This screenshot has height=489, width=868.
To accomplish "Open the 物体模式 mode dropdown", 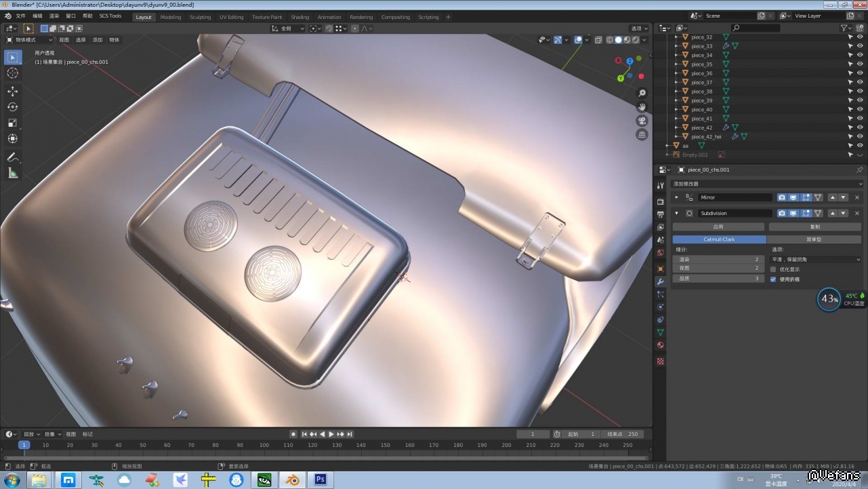I will pyautogui.click(x=29, y=40).
